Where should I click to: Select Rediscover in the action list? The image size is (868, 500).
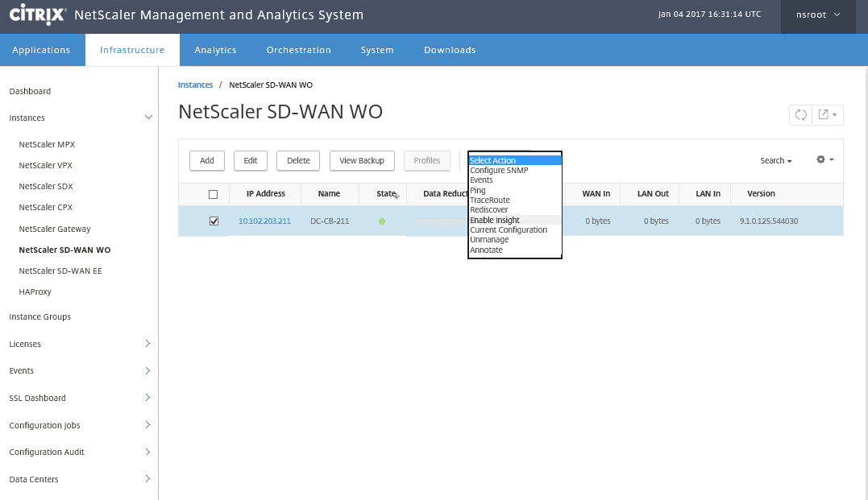click(515, 210)
